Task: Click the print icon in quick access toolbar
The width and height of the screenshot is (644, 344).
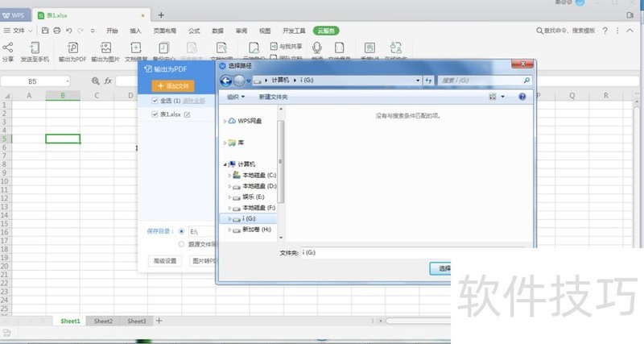Action: [x=57, y=31]
